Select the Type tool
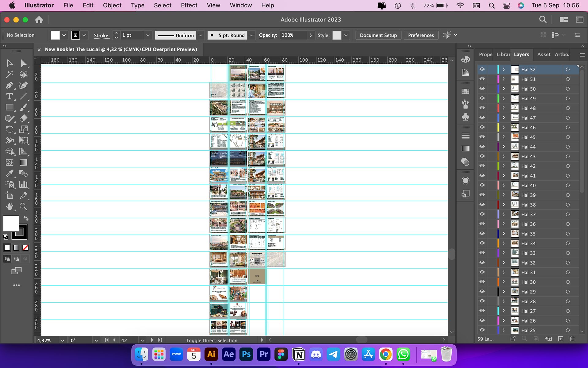The image size is (588, 368). click(9, 97)
